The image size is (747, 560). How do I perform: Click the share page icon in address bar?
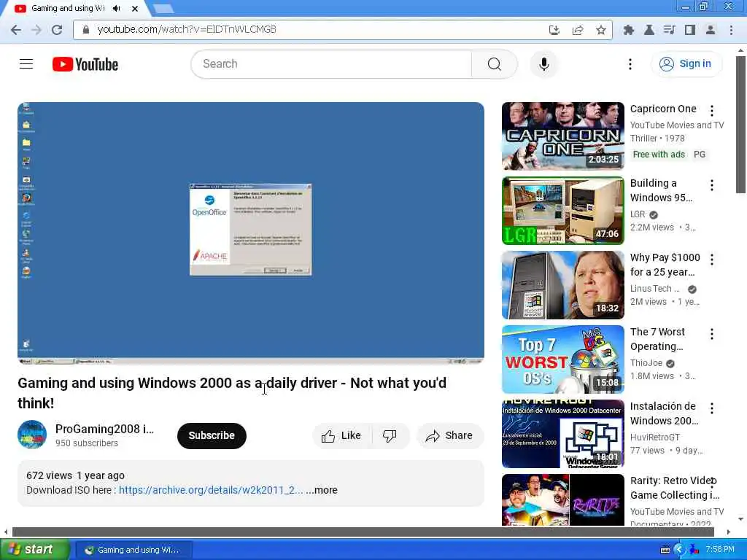(578, 30)
